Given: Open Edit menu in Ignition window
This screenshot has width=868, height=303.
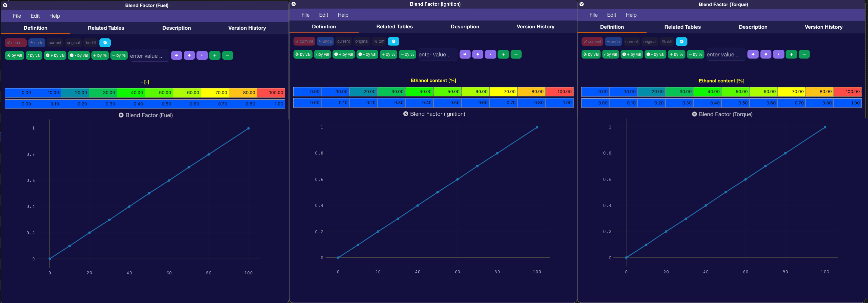Looking at the screenshot, I should click(324, 15).
